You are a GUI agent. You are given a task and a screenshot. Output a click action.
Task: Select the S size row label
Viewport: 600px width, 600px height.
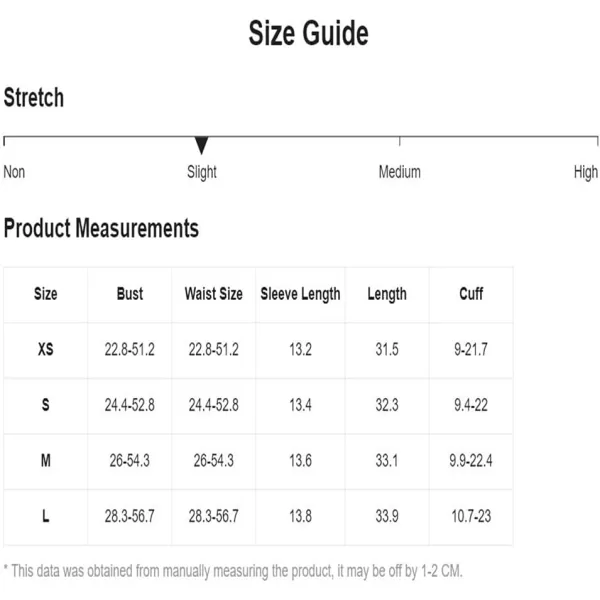pos(46,405)
